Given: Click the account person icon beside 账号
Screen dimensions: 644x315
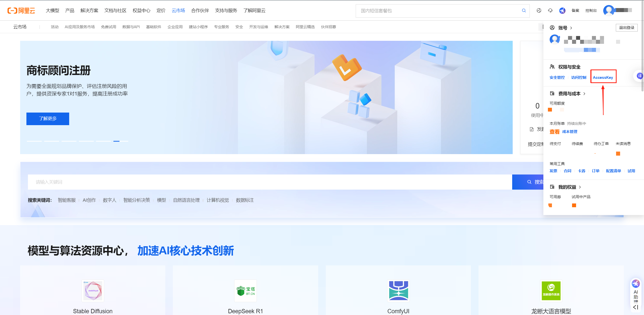Looking at the screenshot, I should 552,28.
